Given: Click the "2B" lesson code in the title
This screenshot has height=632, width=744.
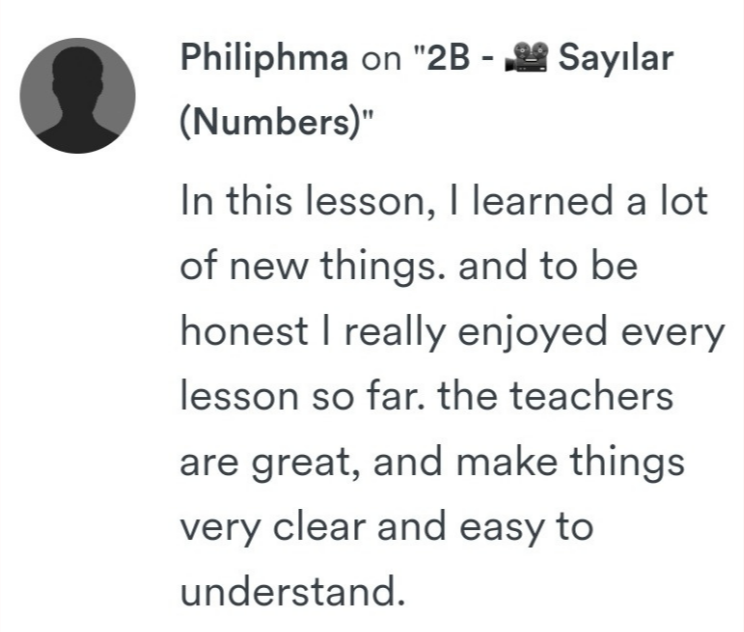Looking at the screenshot, I should pos(448,57).
